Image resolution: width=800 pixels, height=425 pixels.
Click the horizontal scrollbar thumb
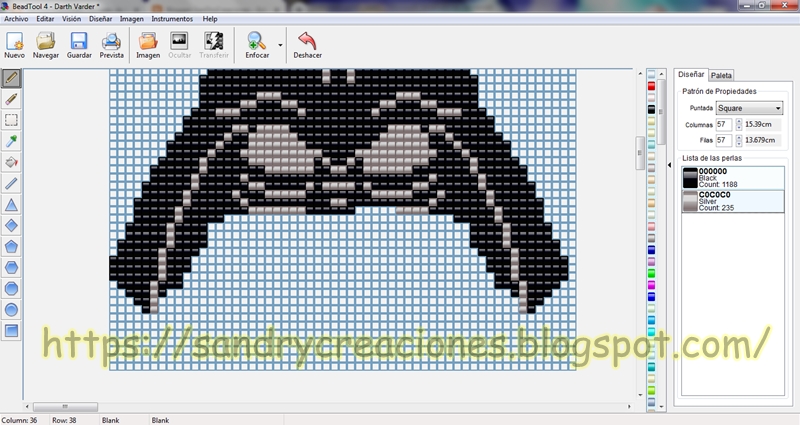65,407
